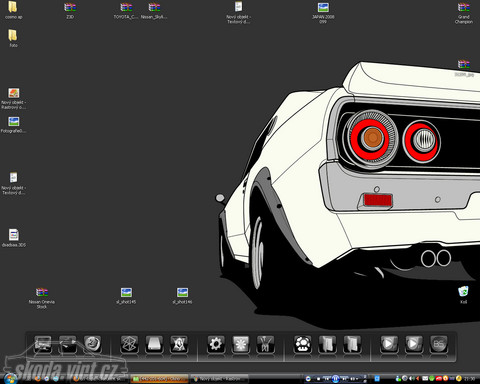Launch the white asterisk dock icon
Screen dimensions: 480x384
pyautogui.click(x=241, y=344)
